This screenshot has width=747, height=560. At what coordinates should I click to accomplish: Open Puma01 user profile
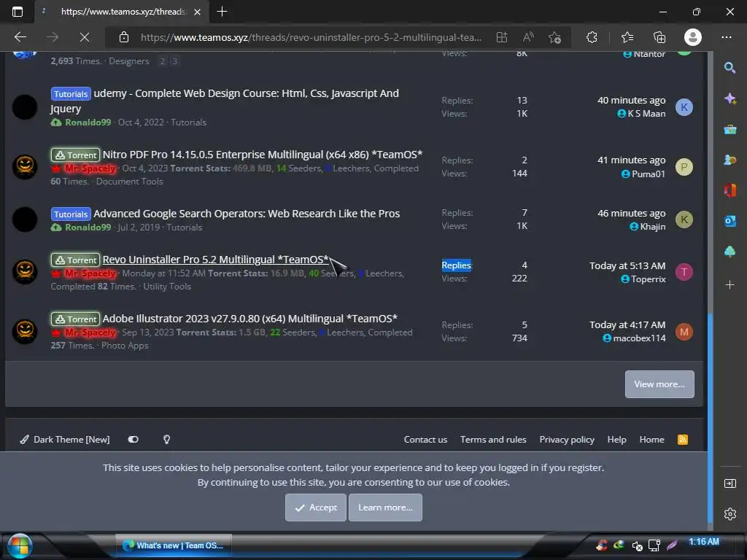pyautogui.click(x=648, y=174)
